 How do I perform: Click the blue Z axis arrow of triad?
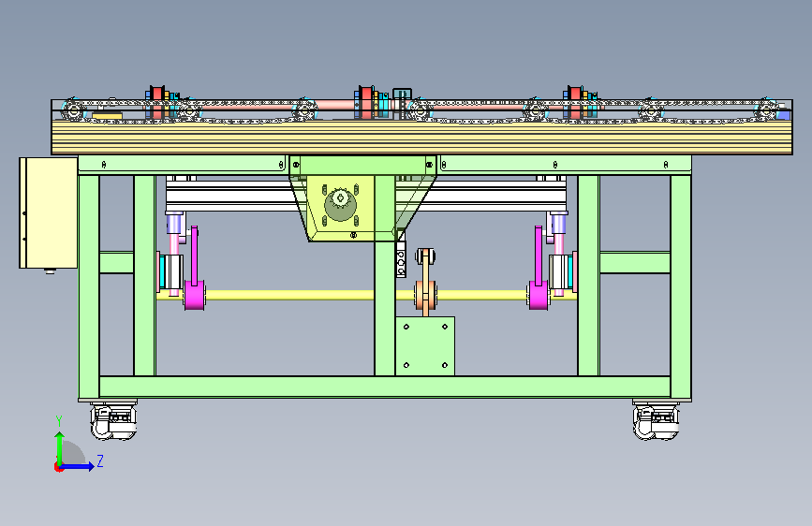78,466
